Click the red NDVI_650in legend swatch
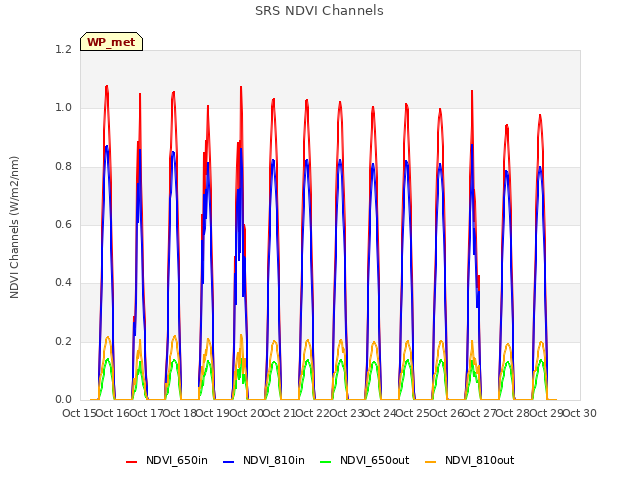This screenshot has height=480, width=640. point(131,462)
